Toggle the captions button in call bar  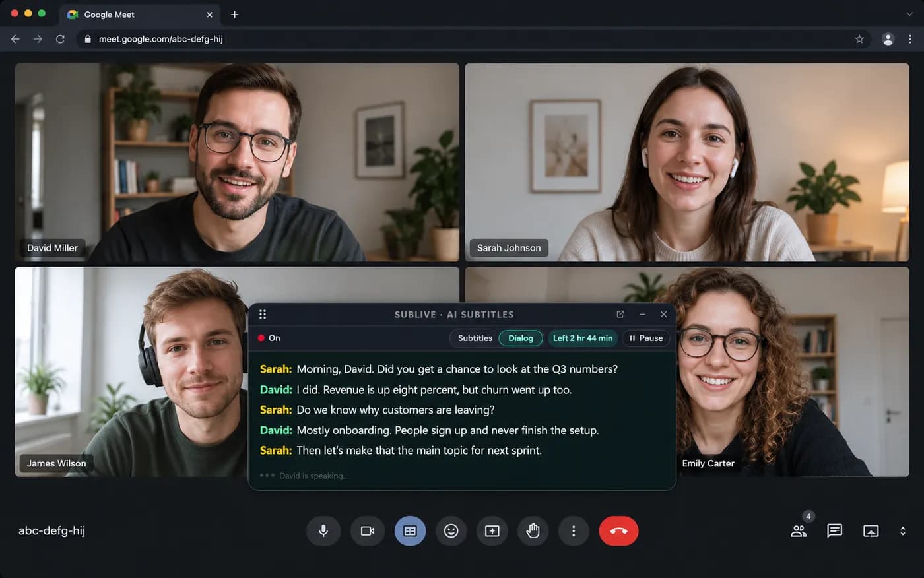pos(410,531)
